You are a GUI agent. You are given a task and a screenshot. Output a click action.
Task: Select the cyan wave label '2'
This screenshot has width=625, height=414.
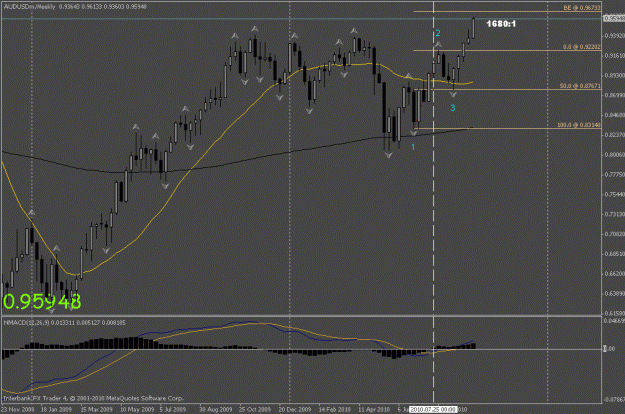438,33
